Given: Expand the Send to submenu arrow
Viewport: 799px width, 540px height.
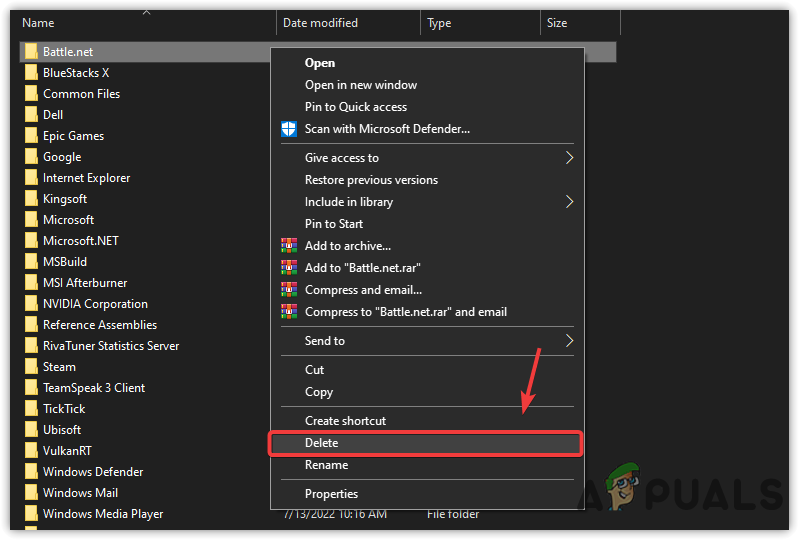Looking at the screenshot, I should (570, 341).
